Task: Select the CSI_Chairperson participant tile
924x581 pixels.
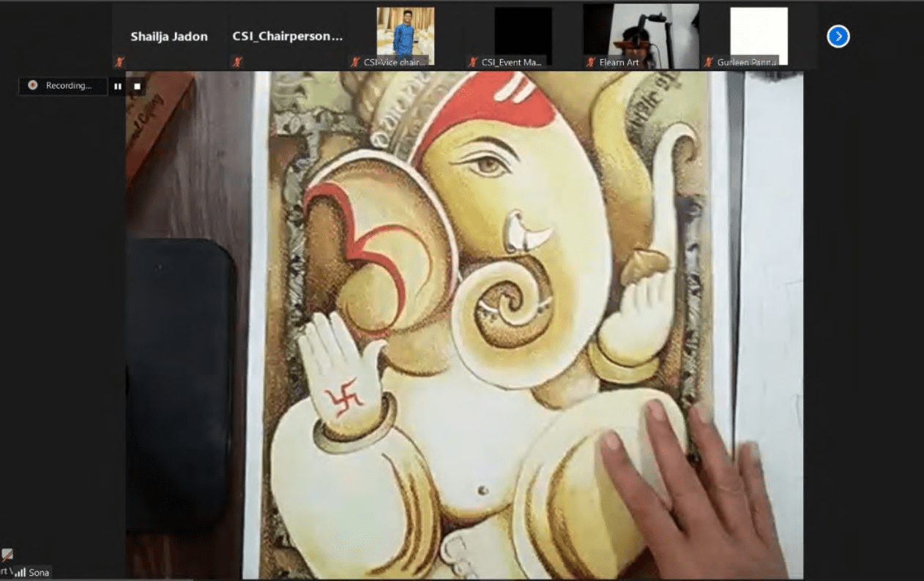Action: pos(287,37)
